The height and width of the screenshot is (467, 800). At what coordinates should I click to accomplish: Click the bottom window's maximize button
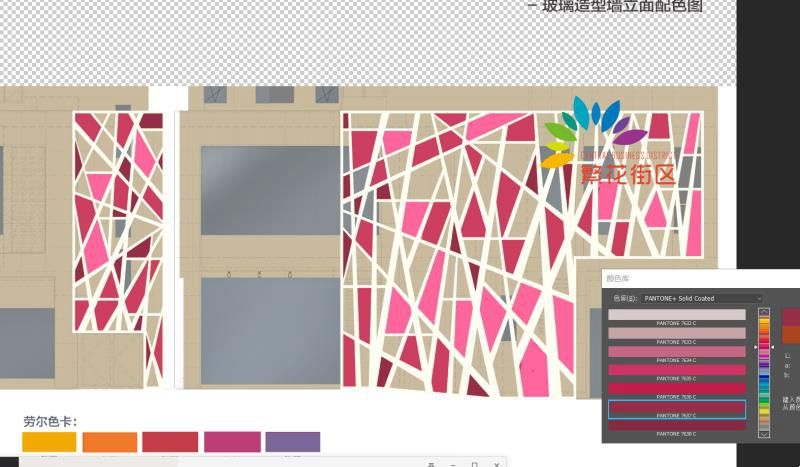[474, 464]
